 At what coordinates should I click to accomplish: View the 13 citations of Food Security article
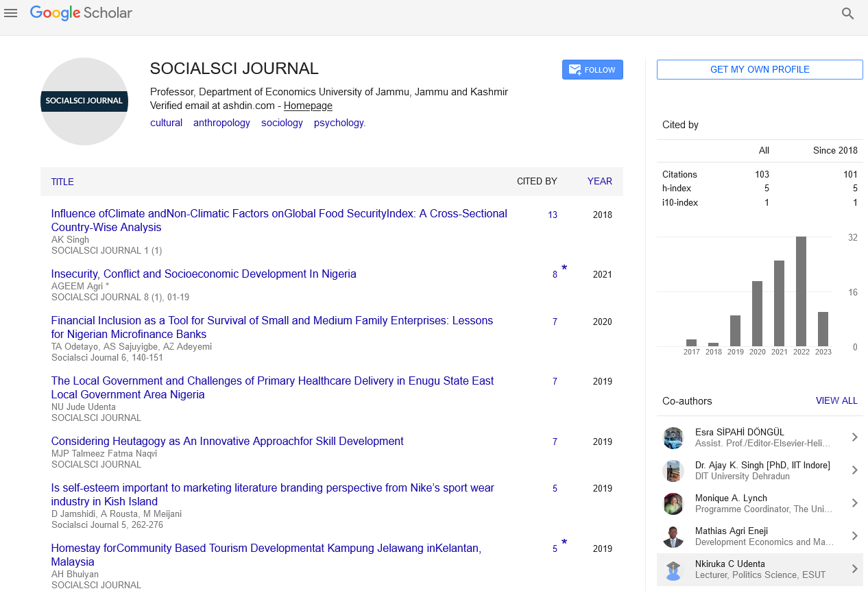coord(553,215)
